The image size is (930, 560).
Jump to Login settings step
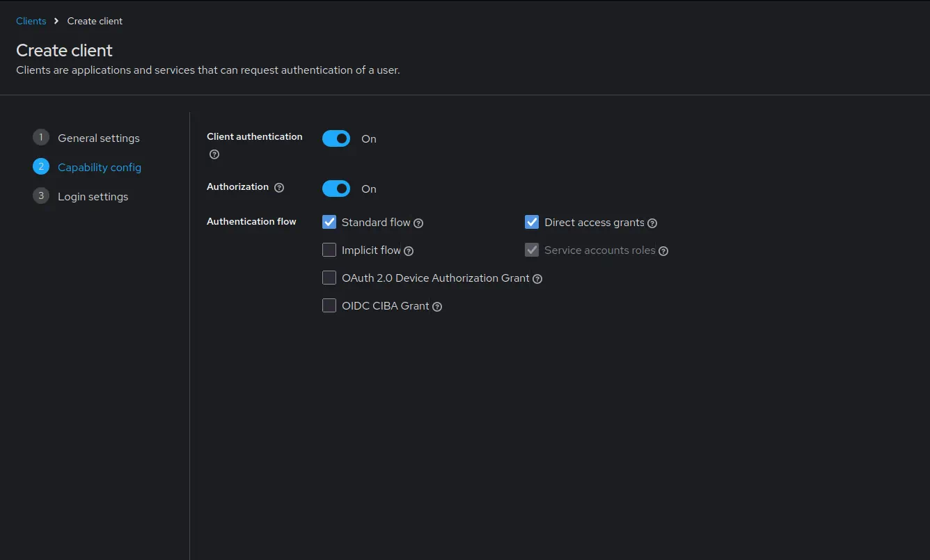tap(93, 197)
